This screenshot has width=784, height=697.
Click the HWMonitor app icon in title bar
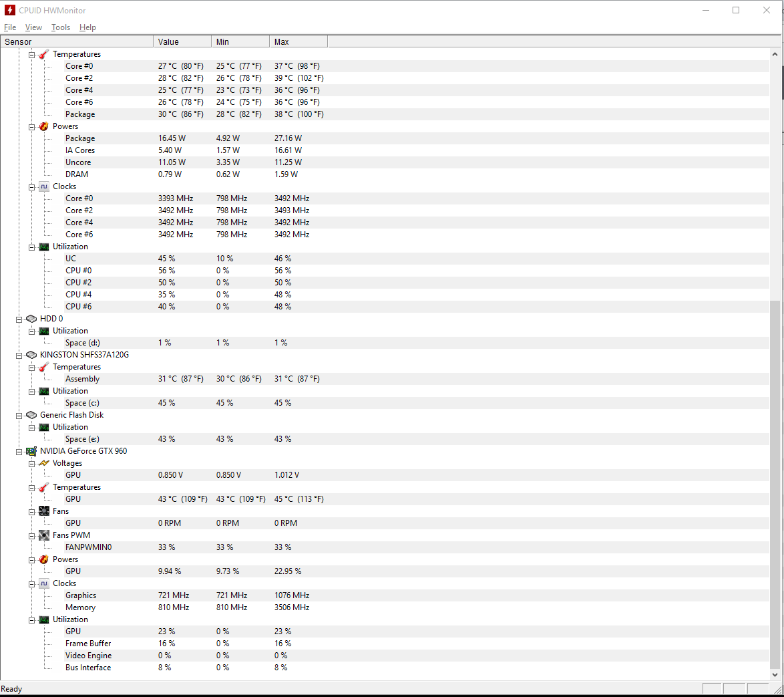pos(9,10)
